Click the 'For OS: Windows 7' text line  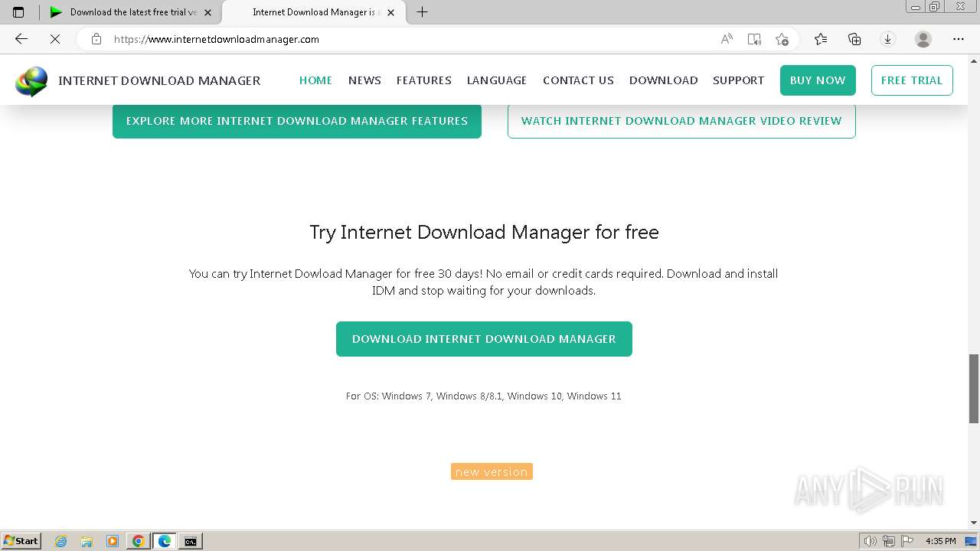coord(484,396)
